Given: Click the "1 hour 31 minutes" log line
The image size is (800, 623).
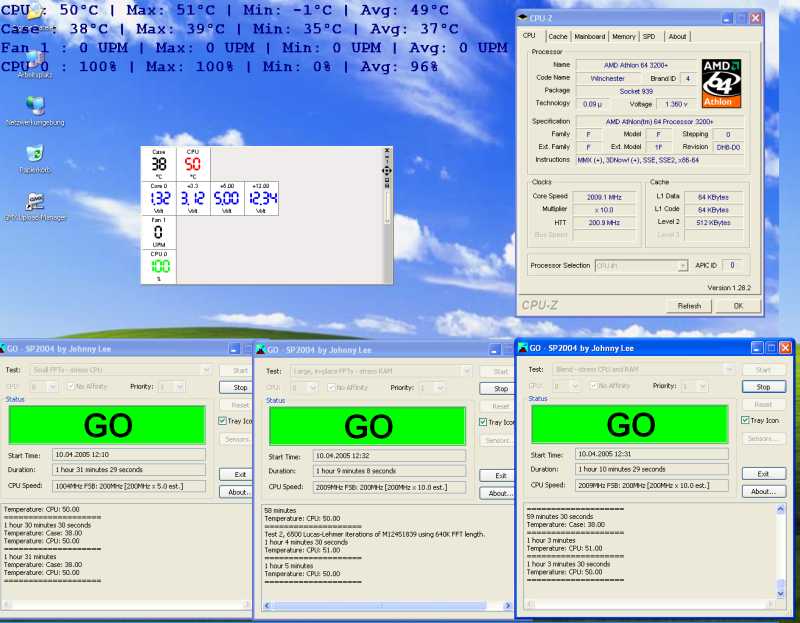Looking at the screenshot, I should (x=30, y=557).
